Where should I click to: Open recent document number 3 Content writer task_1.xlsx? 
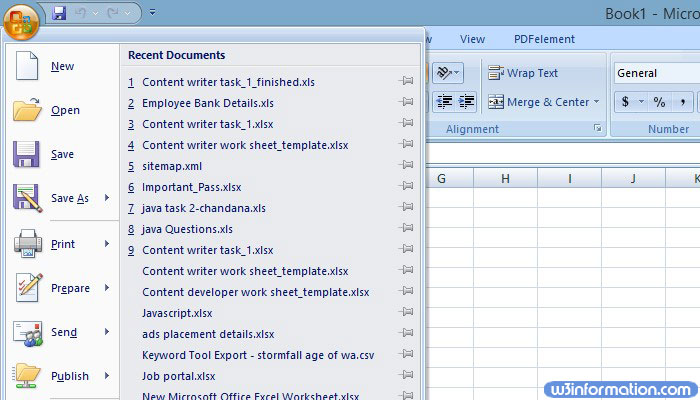[208, 124]
